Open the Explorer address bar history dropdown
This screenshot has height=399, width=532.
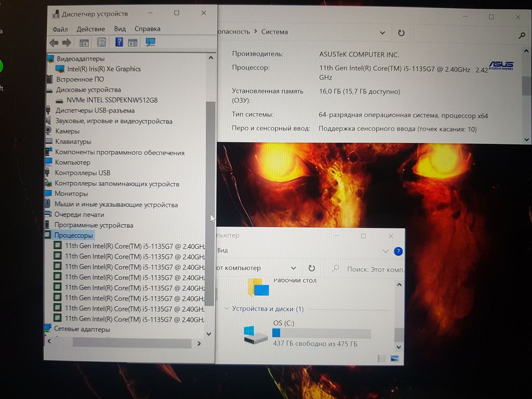click(294, 268)
